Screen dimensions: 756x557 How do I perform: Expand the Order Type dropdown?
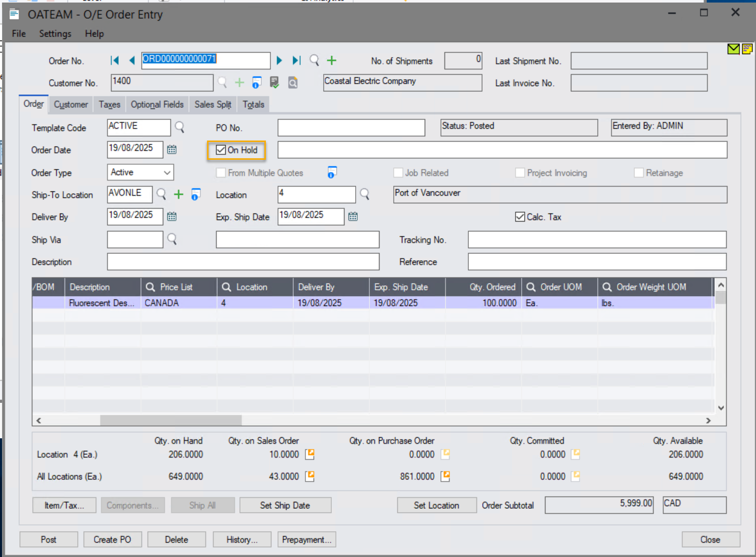tap(167, 172)
